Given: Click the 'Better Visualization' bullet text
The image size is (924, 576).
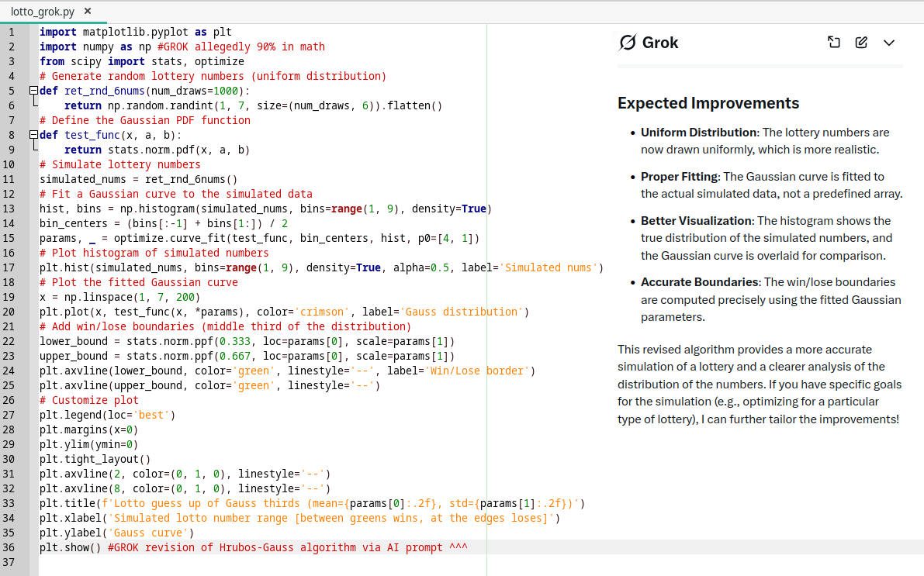Looking at the screenshot, I should pyautogui.click(x=697, y=221).
